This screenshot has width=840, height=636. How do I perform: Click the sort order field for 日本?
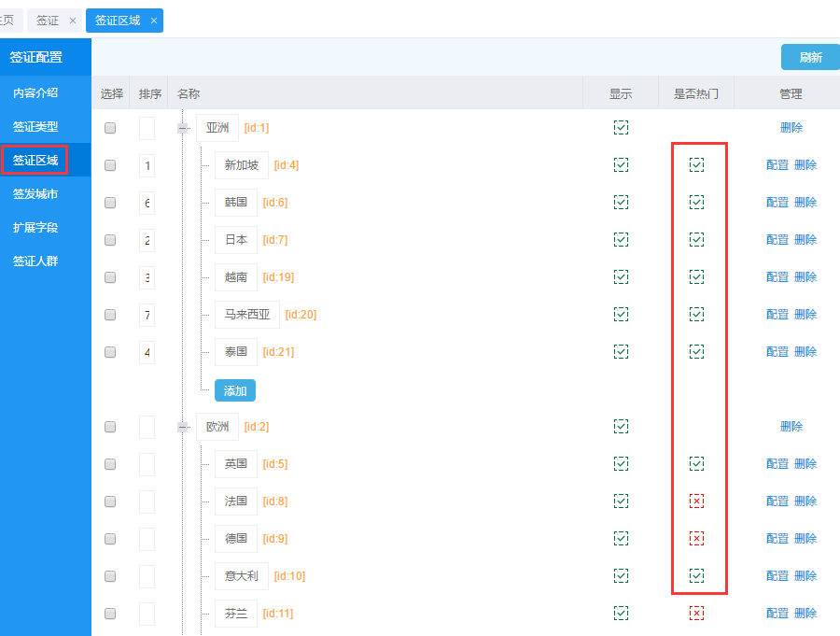[x=147, y=240]
